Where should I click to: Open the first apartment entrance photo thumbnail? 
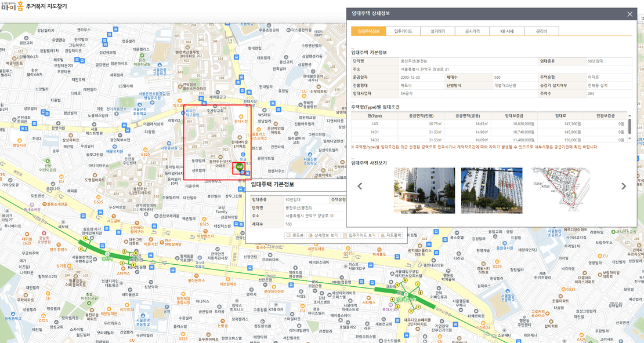(x=424, y=191)
